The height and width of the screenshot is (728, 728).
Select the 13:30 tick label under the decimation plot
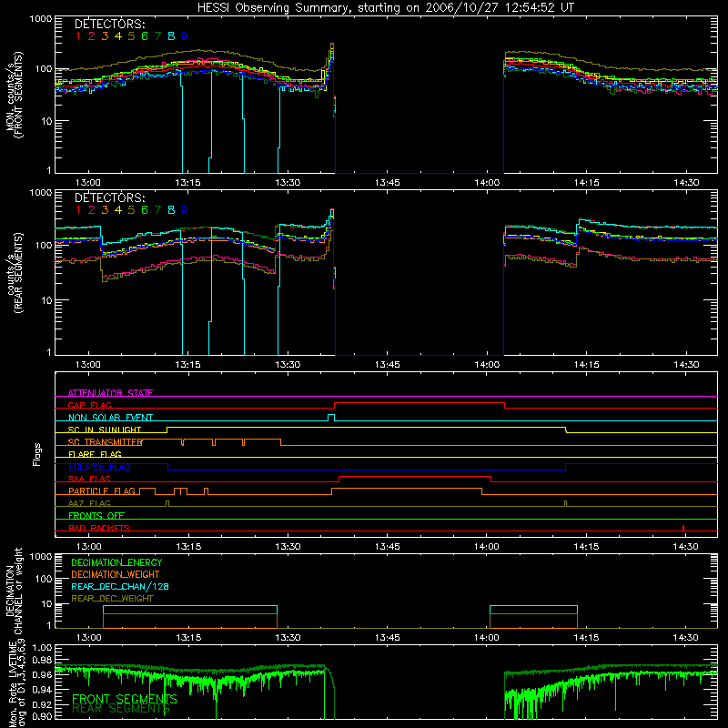point(288,638)
